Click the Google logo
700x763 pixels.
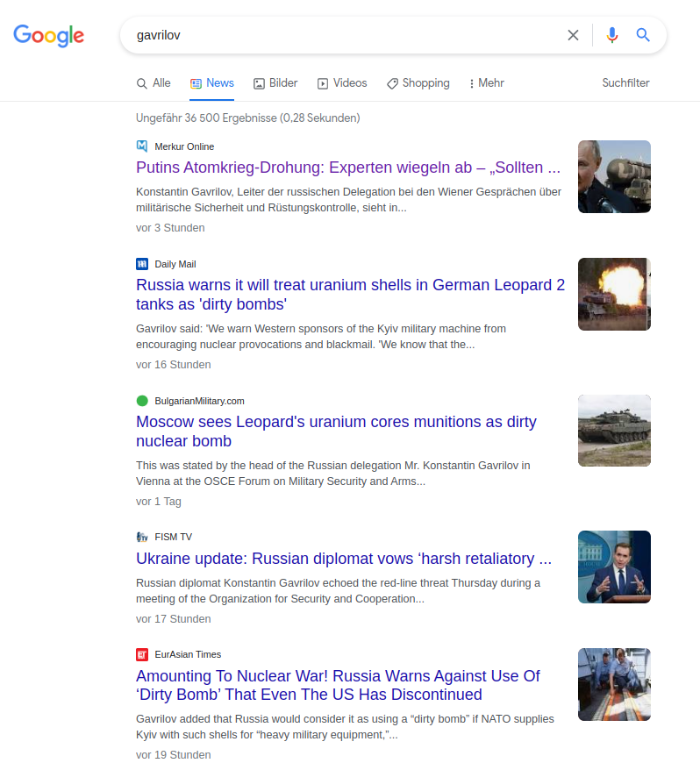point(48,36)
